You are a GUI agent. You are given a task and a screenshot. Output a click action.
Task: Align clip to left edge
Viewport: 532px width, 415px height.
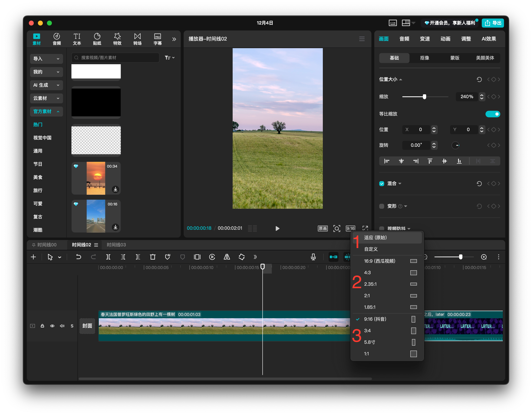(x=387, y=161)
